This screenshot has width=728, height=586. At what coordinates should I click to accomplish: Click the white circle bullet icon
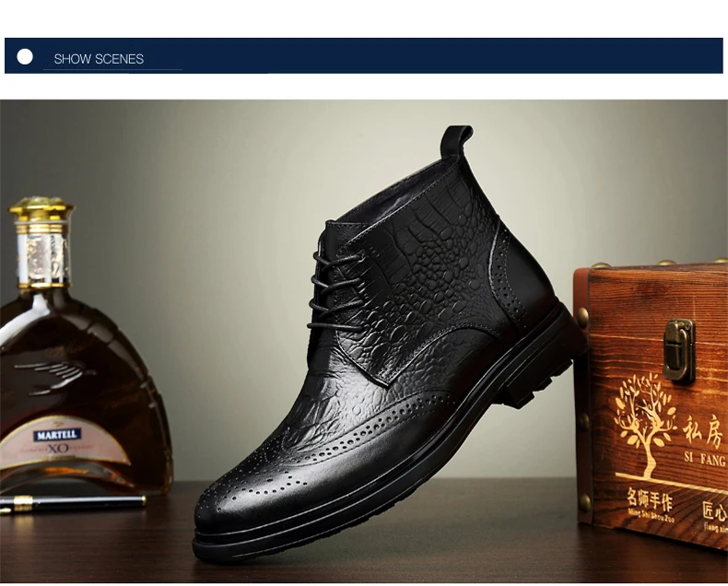(25, 57)
